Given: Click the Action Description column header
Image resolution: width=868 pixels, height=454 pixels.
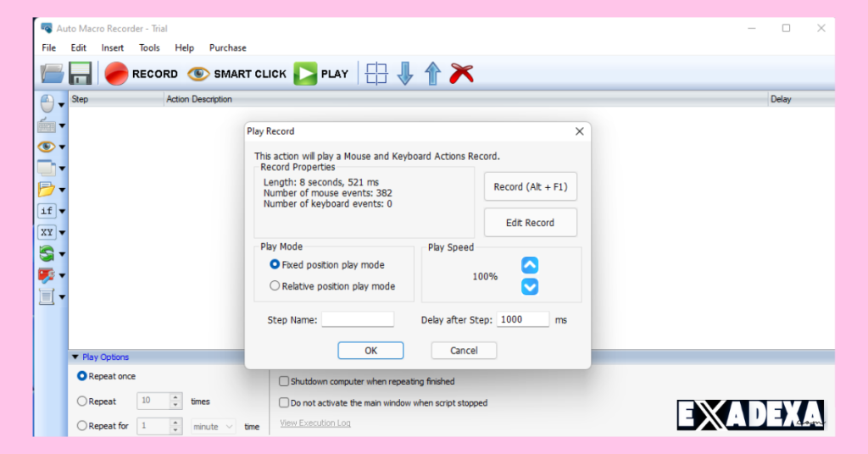Looking at the screenshot, I should pos(466,99).
